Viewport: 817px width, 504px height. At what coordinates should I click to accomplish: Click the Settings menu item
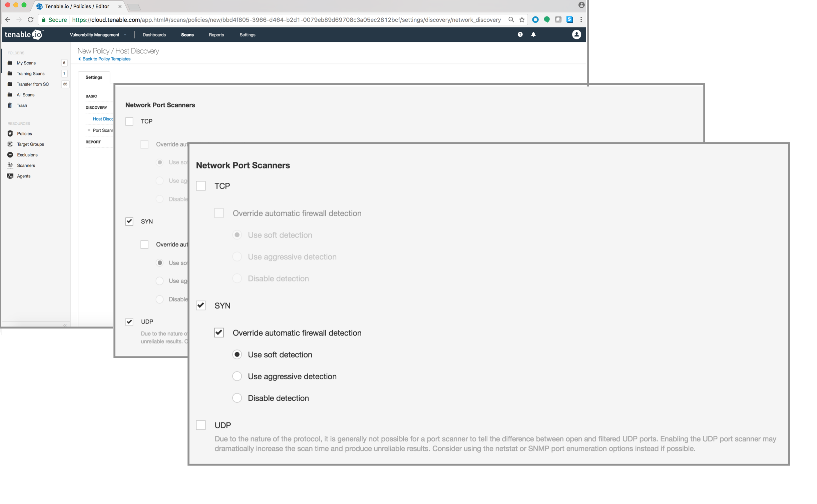click(247, 34)
